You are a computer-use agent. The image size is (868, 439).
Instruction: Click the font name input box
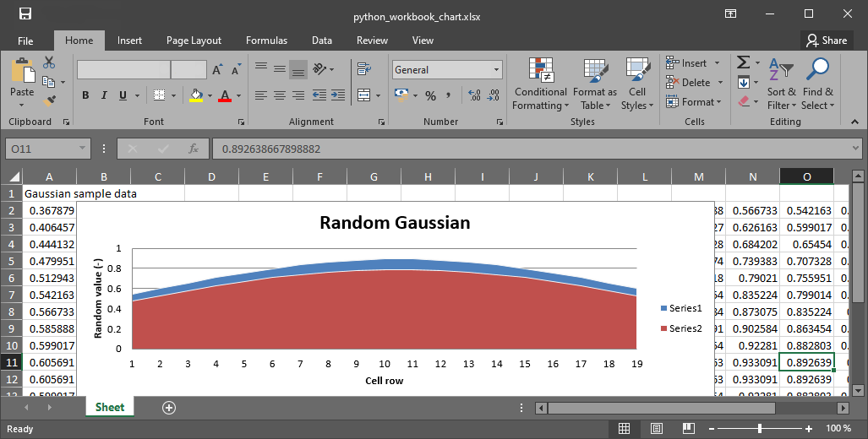pyautogui.click(x=123, y=70)
